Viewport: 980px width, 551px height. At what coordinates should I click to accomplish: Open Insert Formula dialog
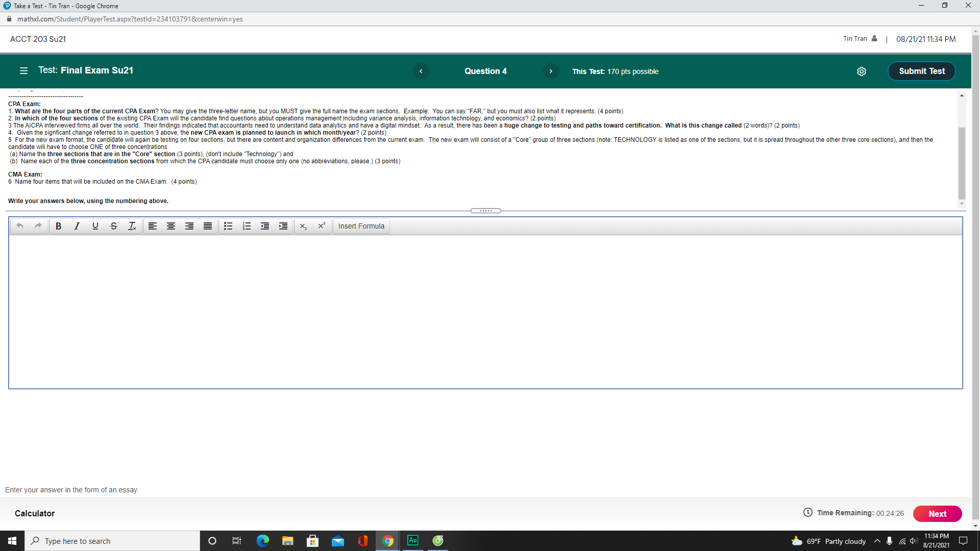pos(361,226)
